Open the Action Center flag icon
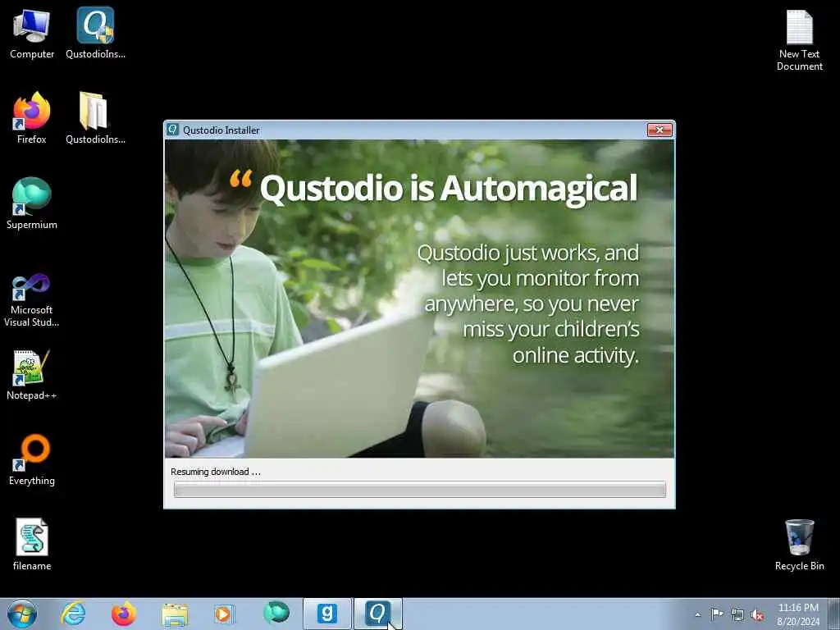Image resolution: width=840 pixels, height=630 pixels. 717,614
